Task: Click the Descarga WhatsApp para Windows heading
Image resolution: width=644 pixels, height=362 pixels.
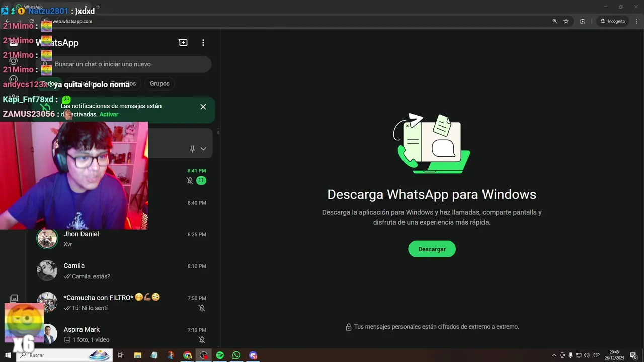Action: [x=432, y=194]
